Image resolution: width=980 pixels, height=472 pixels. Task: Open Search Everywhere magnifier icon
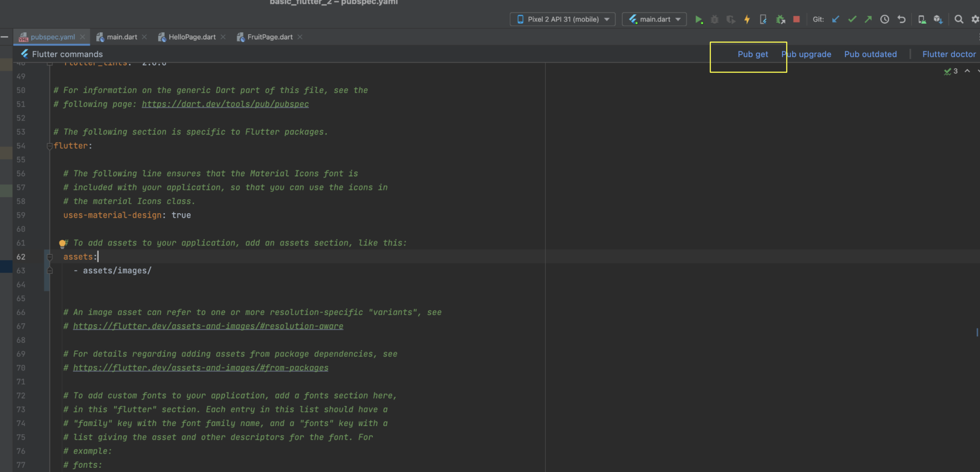coord(959,19)
